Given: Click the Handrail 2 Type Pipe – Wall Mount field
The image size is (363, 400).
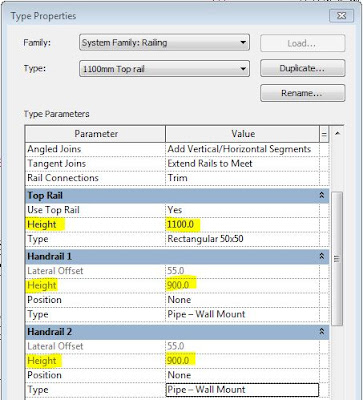Looking at the screenshot, I should 242,390.
